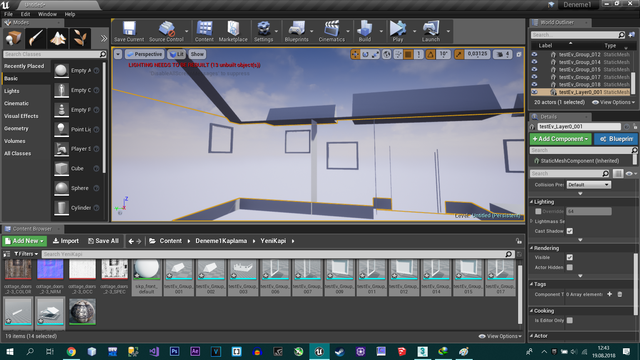640x360 pixels.
Task: Open Filters dropdown in Content Browser
Action: tap(26, 254)
